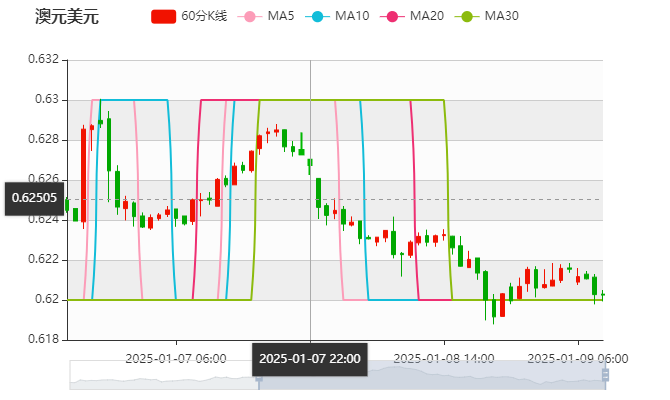Click the 0.62505 price axis label
The image size is (670, 400).
point(34,197)
